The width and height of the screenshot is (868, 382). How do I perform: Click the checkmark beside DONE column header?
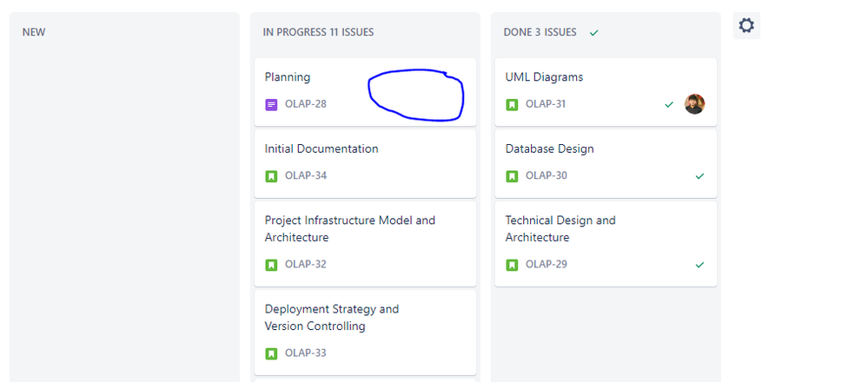pyautogui.click(x=594, y=33)
